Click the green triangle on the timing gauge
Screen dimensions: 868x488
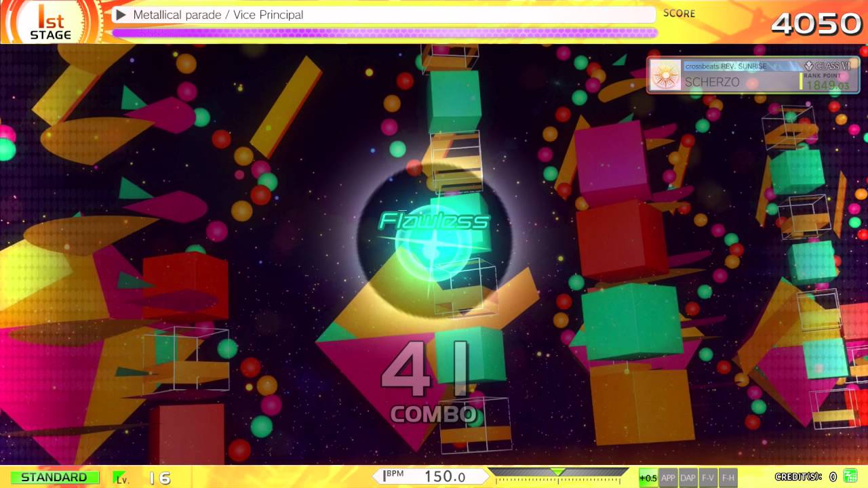pos(557,472)
